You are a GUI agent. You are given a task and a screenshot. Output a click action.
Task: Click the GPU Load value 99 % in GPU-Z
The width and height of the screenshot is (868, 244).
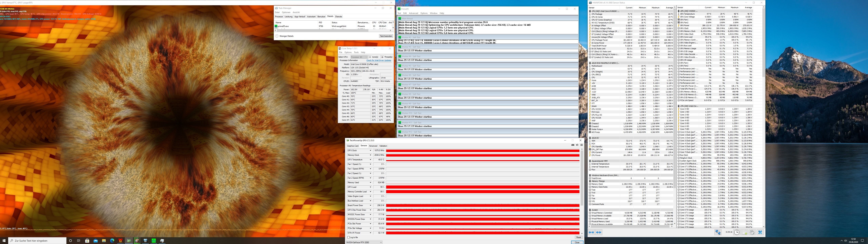coord(379,187)
